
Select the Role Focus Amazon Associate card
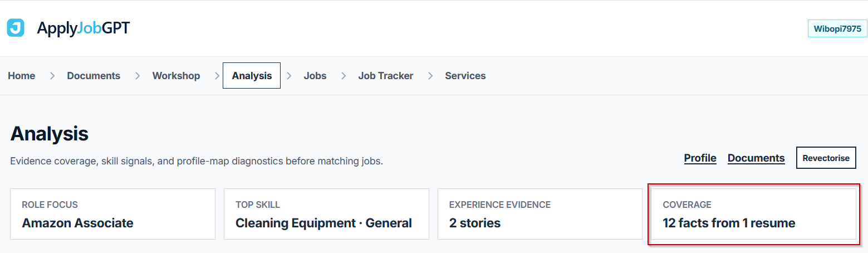pos(112,214)
